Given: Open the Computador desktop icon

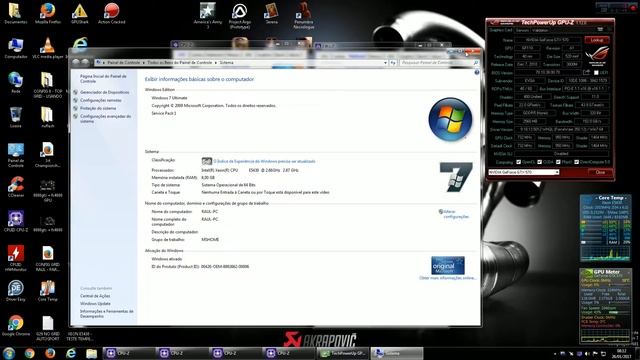Looking at the screenshot, I should click(16, 48).
